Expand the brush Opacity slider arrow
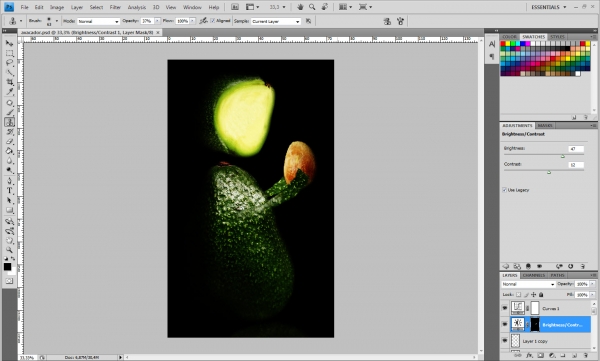Viewport: 600px width, 361px height. [x=157, y=21]
